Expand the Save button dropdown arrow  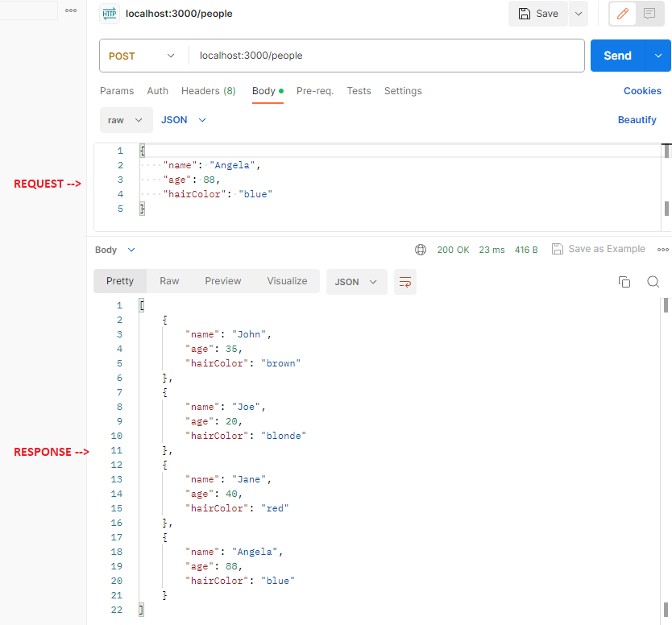[579, 14]
